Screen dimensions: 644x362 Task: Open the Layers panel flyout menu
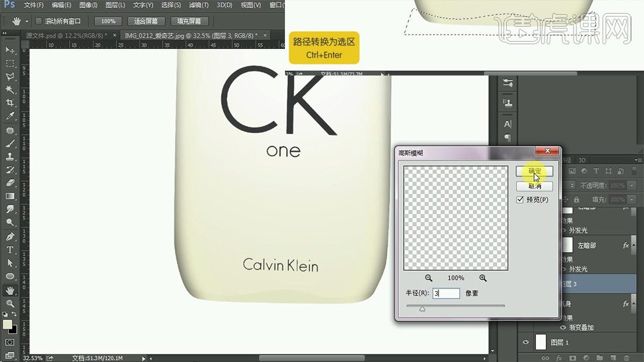(637, 160)
